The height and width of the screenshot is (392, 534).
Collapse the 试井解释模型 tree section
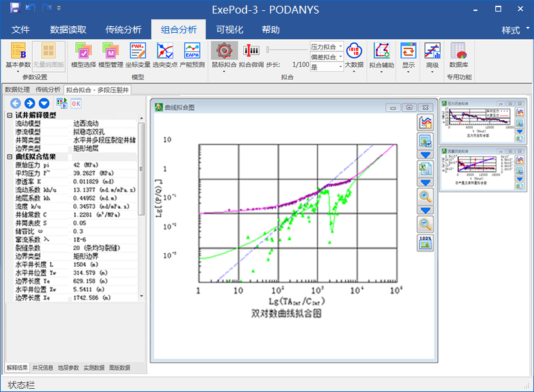point(10,115)
